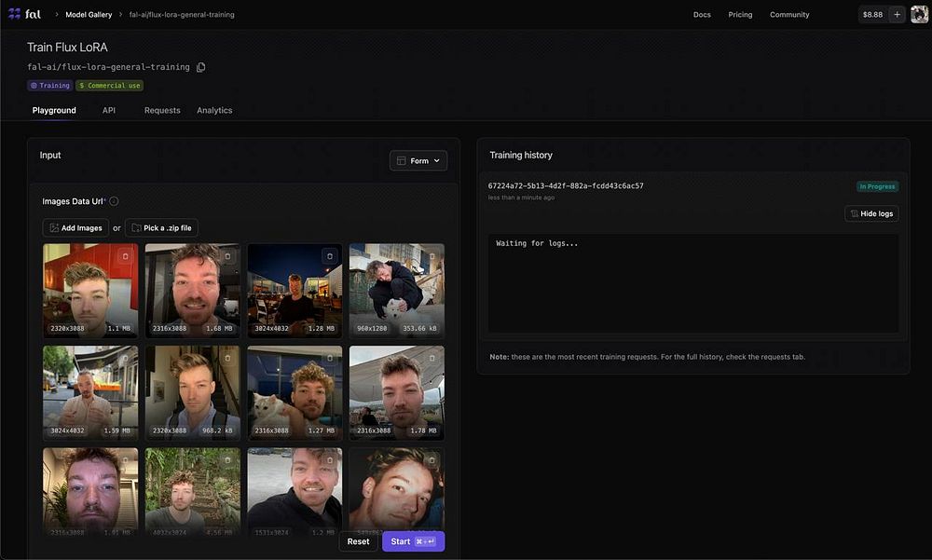This screenshot has width=932, height=560.
Task: Open the thumbnail of man holding a cat
Action: 295,392
